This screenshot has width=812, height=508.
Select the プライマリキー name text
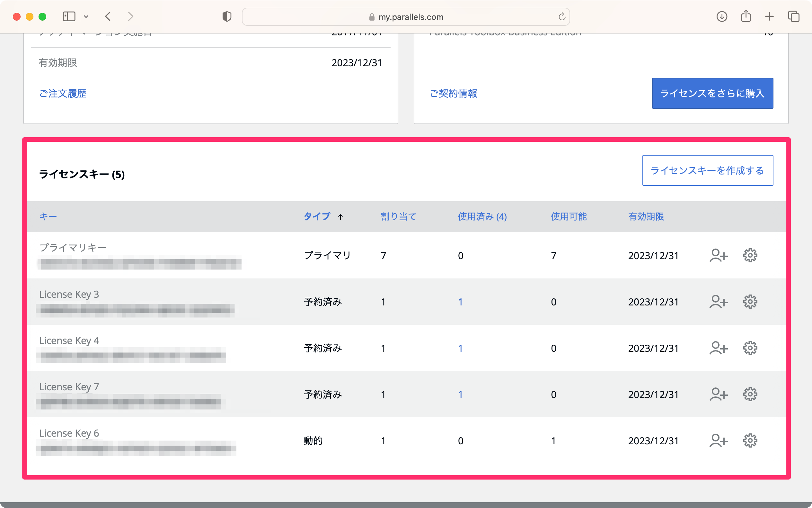73,248
